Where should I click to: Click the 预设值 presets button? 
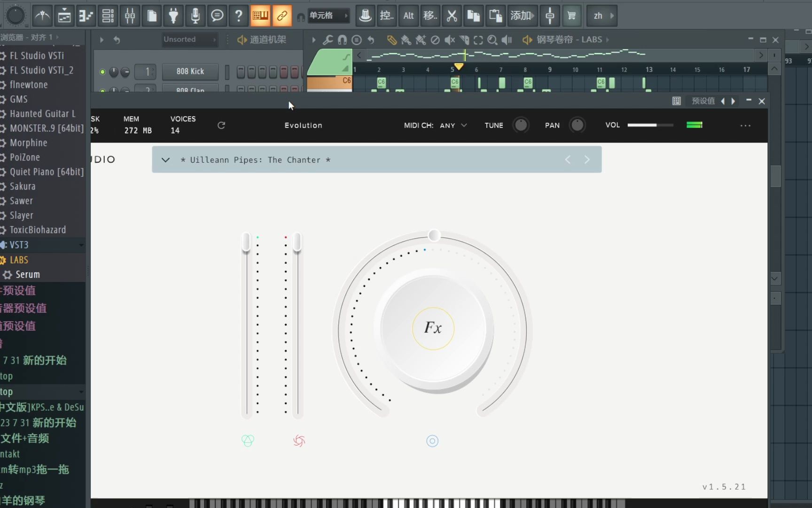click(703, 101)
